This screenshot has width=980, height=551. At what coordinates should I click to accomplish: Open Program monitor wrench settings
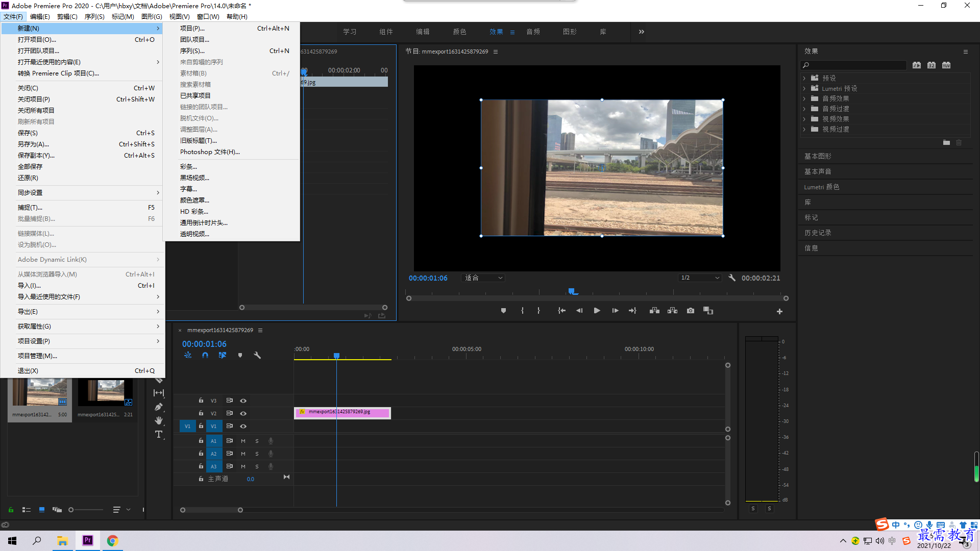click(732, 278)
